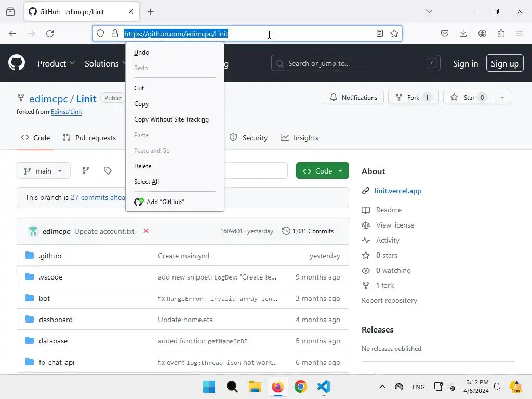The height and width of the screenshot is (399, 532).
Task: Open the Security tab
Action: tap(248, 138)
